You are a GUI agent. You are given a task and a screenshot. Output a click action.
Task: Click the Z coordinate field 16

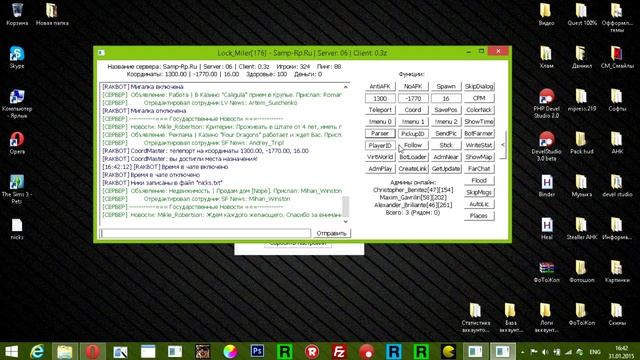point(446,98)
